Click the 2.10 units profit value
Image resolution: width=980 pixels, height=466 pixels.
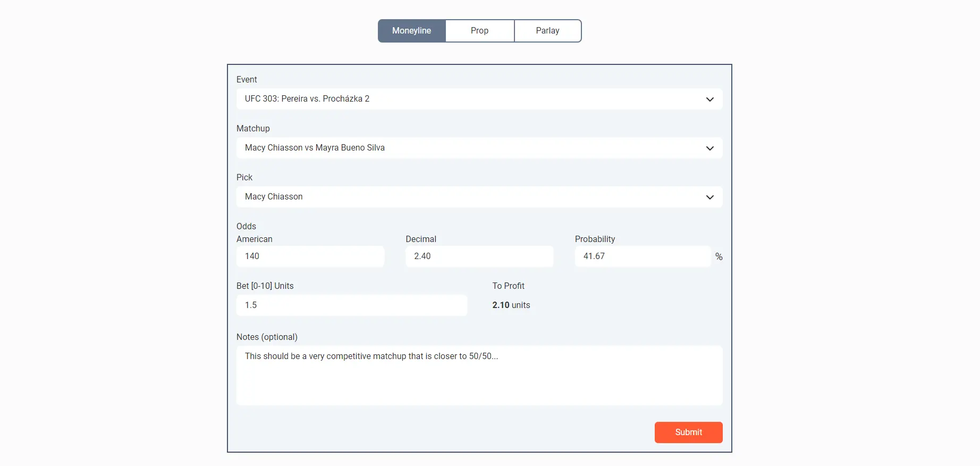point(511,305)
